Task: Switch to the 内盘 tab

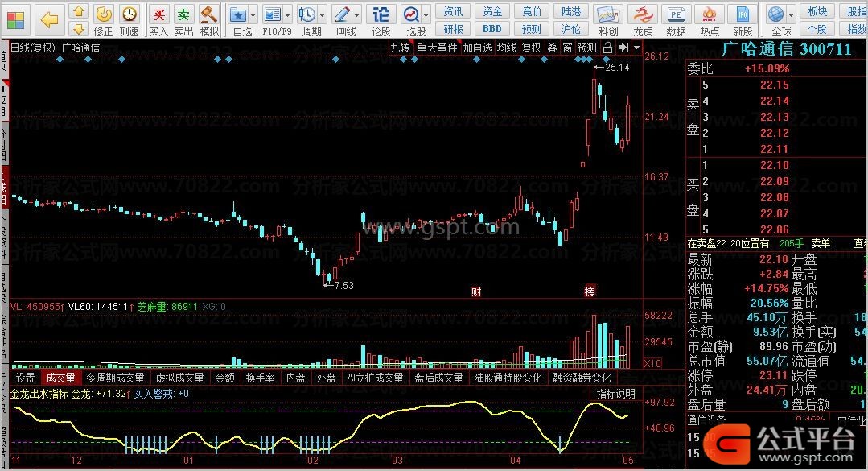Action: pos(295,378)
